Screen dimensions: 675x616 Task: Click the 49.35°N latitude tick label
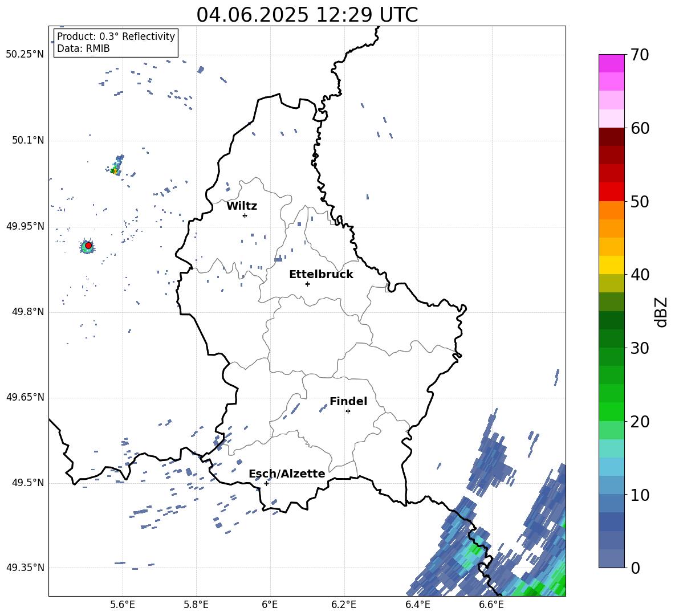tap(25, 568)
